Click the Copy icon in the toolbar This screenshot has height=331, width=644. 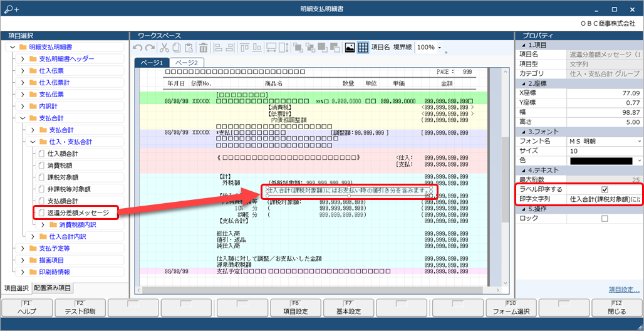(x=177, y=48)
